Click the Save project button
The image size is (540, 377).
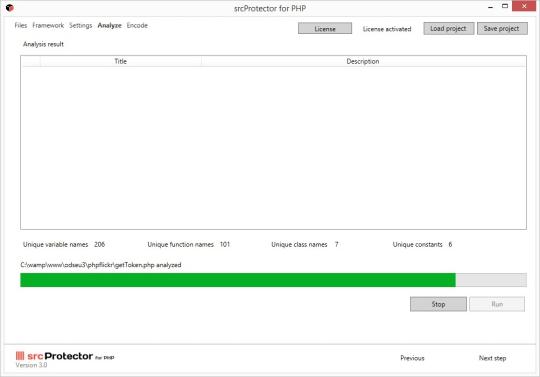502,29
